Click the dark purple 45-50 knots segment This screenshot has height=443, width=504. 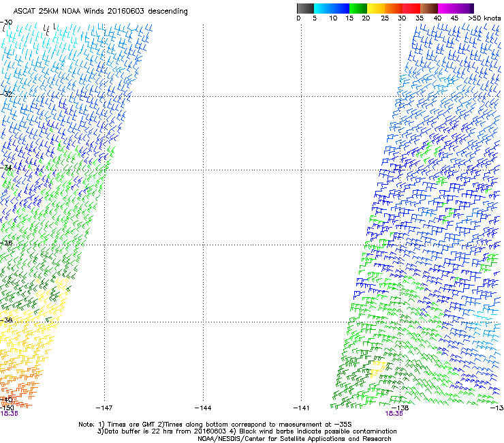click(x=464, y=8)
